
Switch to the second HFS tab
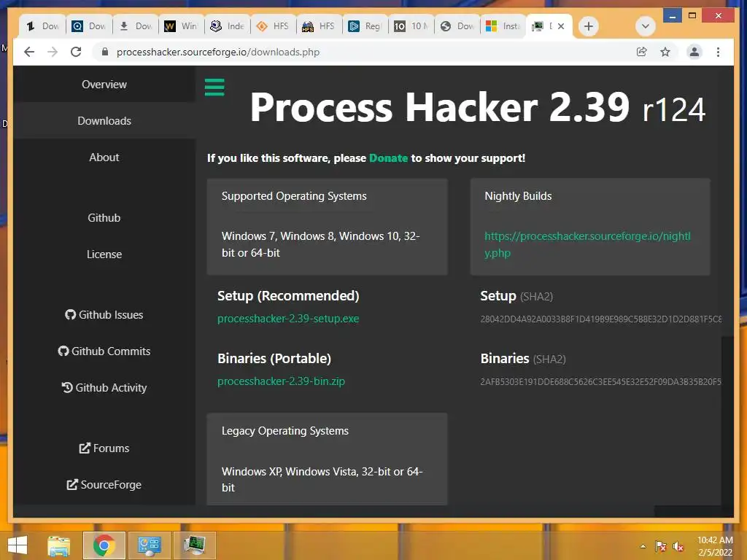coord(320,26)
